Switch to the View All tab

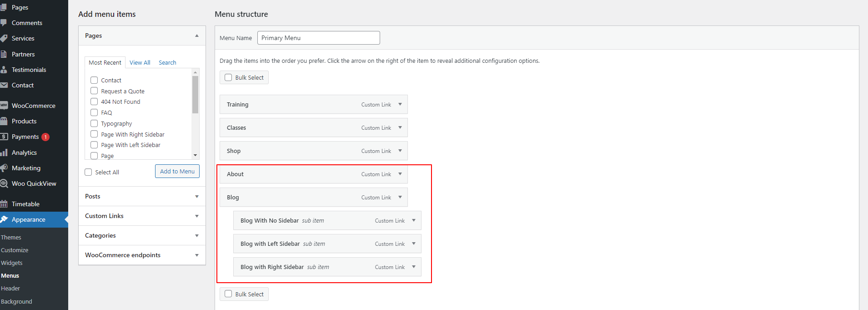click(x=140, y=62)
